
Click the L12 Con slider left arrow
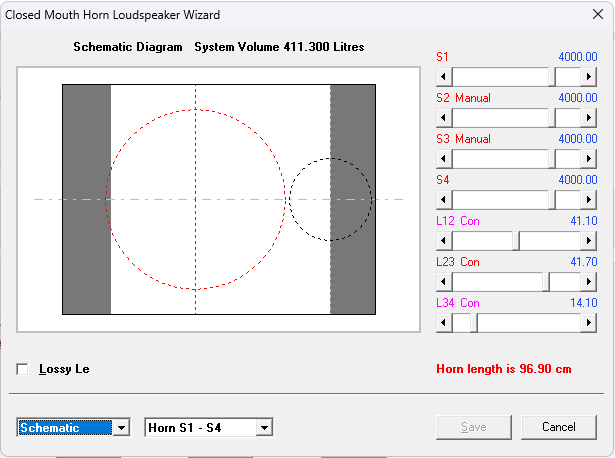pyautogui.click(x=444, y=240)
